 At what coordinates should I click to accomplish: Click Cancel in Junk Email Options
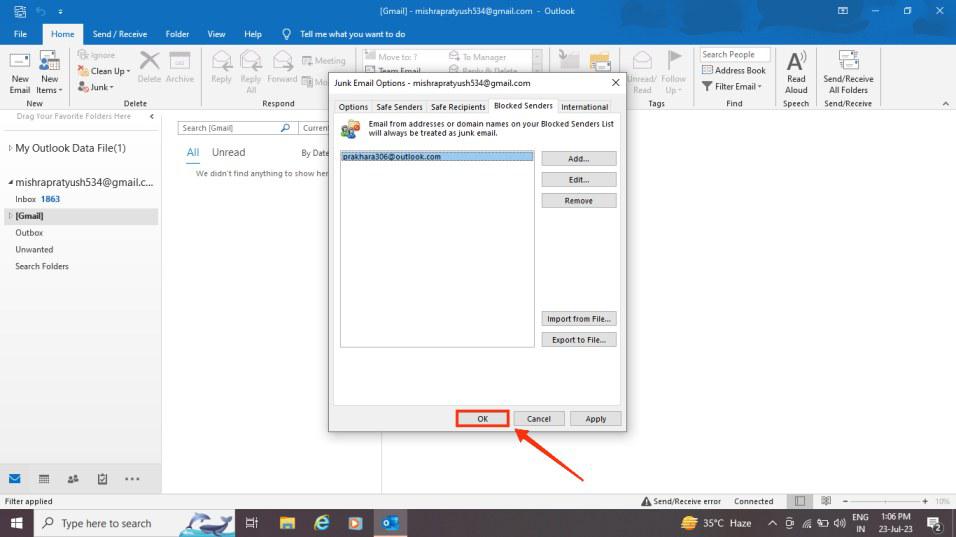pyautogui.click(x=538, y=419)
